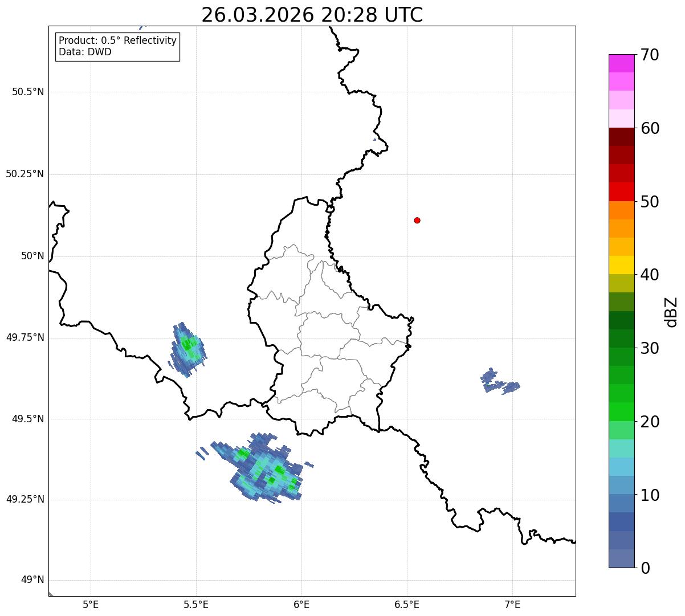The height and width of the screenshot is (616, 685).
Task: Select the yellow 40 dBZ colorbar segment
Action: 621,265
